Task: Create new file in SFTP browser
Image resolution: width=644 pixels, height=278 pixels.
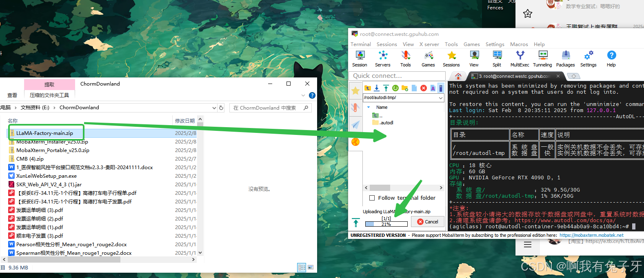Action: coord(414,88)
